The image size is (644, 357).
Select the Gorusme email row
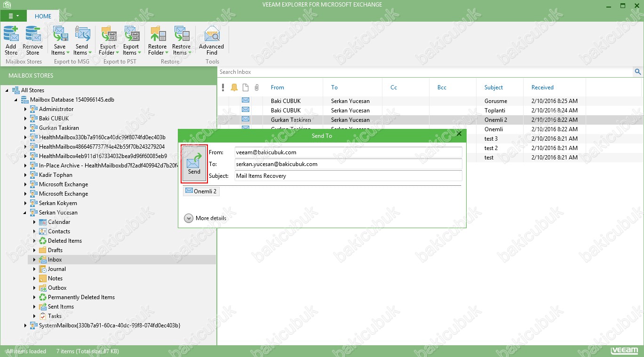tap(430, 101)
